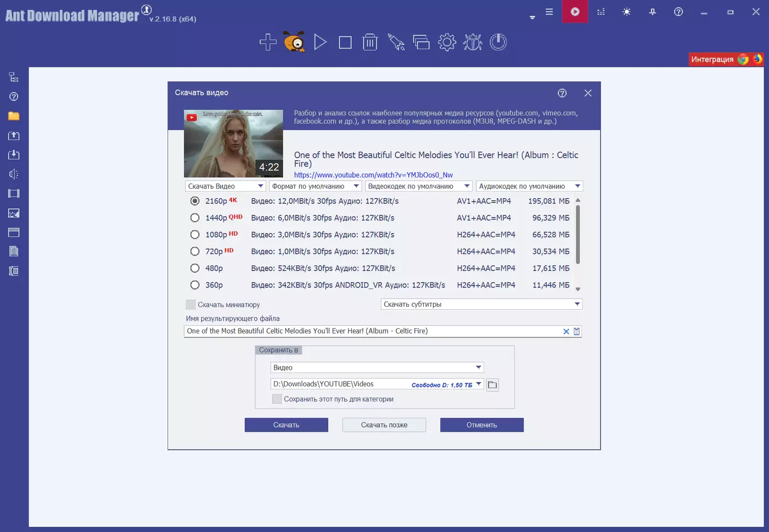Click the YouTube video URL link
Viewport: 769px width, 532px height.
[x=373, y=175]
